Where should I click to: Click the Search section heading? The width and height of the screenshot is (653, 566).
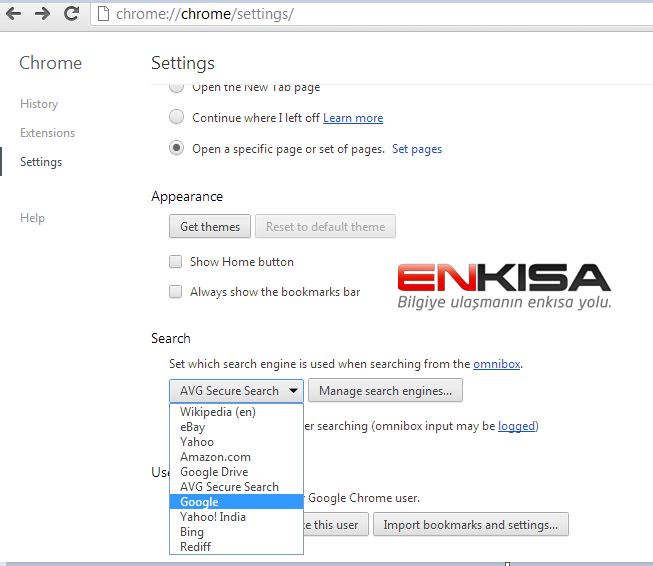click(171, 338)
